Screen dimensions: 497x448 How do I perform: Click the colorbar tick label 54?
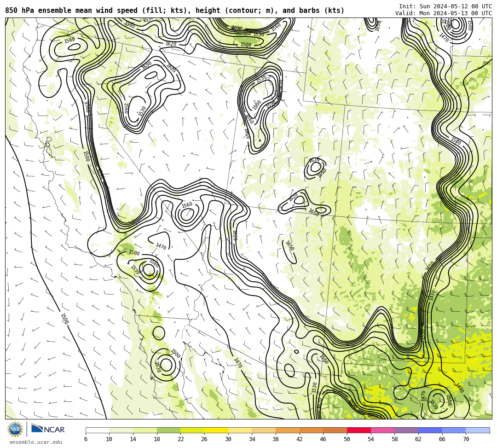(x=371, y=439)
